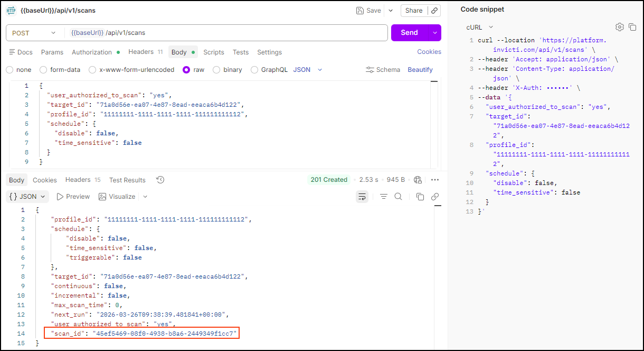Image resolution: width=644 pixels, height=351 pixels.
Task: Click the Beautify link
Action: 420,70
